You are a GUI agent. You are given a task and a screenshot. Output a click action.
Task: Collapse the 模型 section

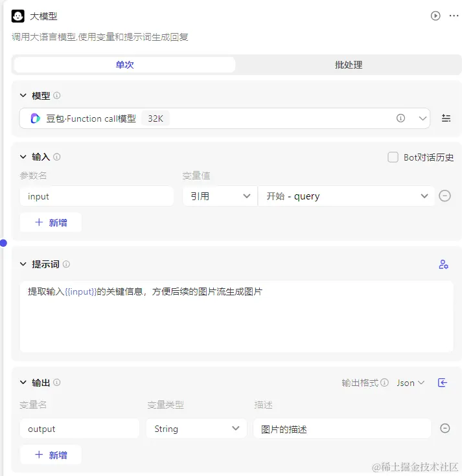[23, 96]
